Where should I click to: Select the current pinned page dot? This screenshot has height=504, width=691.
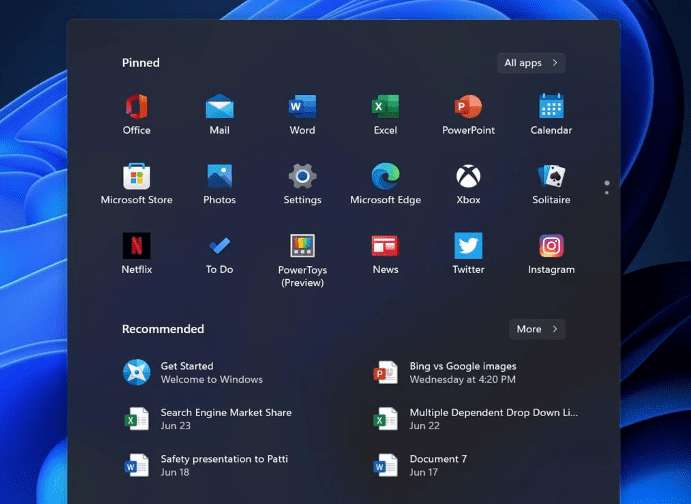607,183
